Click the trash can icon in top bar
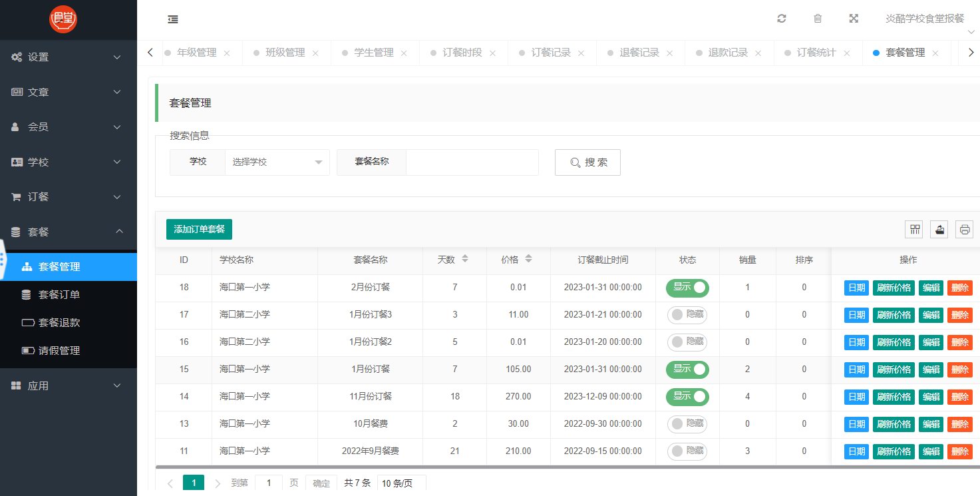Screen dimensions: 980x496 point(818,19)
